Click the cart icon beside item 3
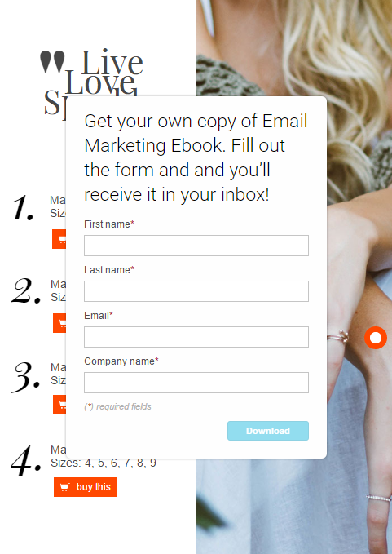This screenshot has width=392, height=554. point(60,405)
